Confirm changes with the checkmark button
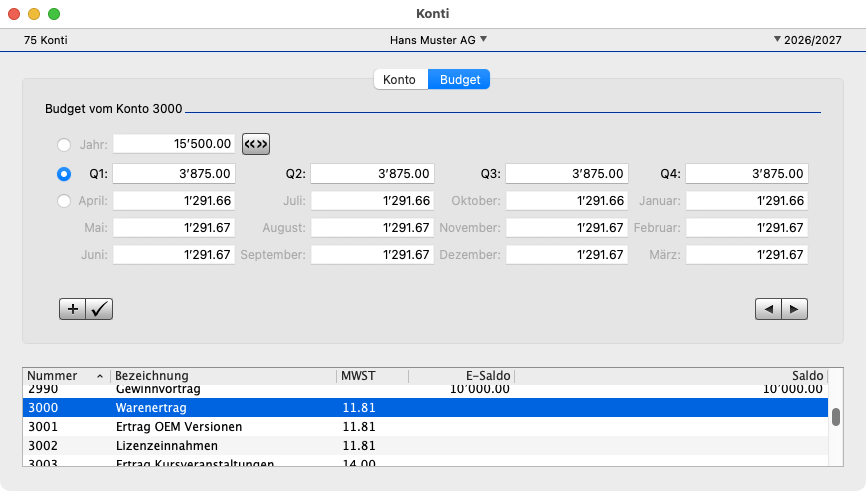The image size is (866, 491). coord(99,309)
